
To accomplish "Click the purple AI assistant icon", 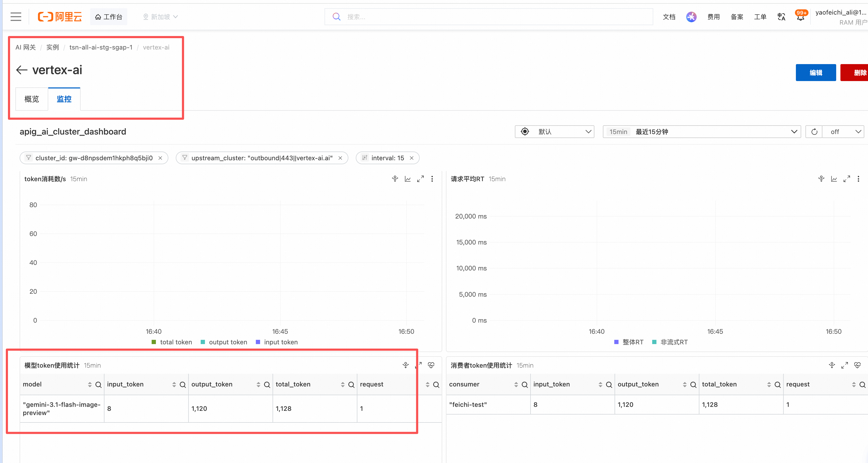I will [x=691, y=16].
